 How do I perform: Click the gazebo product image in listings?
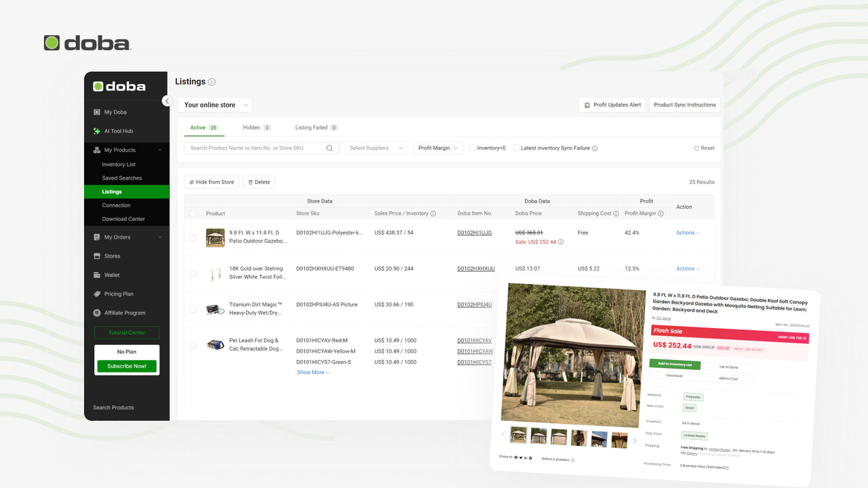coord(215,237)
